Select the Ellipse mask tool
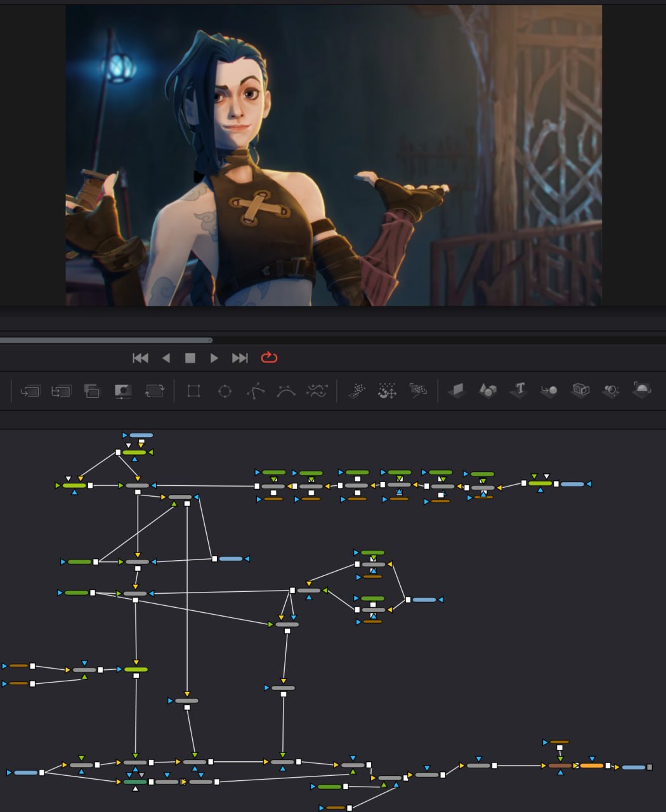This screenshot has height=812, width=666. 225,391
